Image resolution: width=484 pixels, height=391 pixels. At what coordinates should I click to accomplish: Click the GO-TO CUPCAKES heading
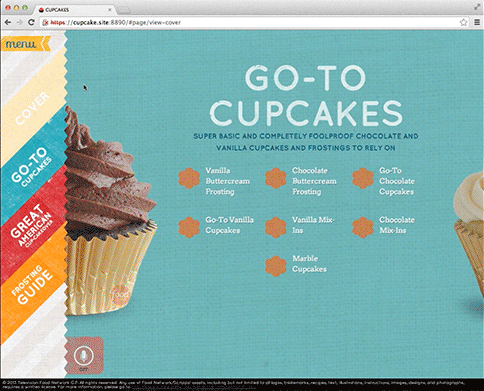pos(306,96)
